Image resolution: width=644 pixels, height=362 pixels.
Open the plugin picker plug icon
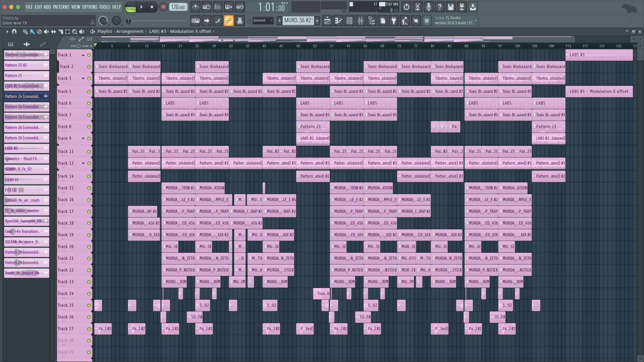click(x=394, y=21)
